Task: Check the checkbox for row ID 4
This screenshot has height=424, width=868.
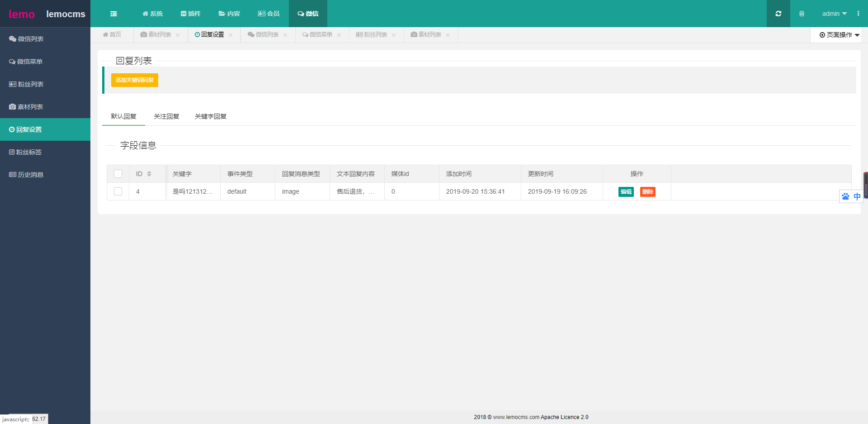Action: pyautogui.click(x=118, y=191)
